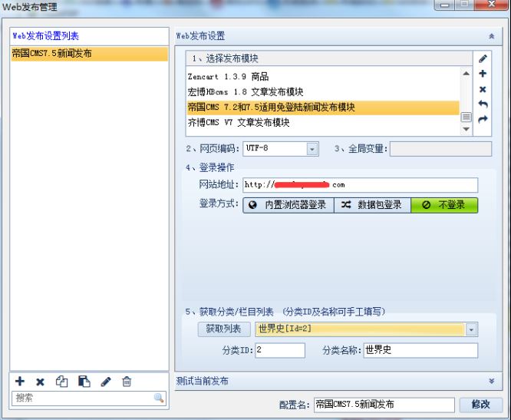The image size is (511, 420).
Task: Click the trash can icon under the list
Action: 127,382
